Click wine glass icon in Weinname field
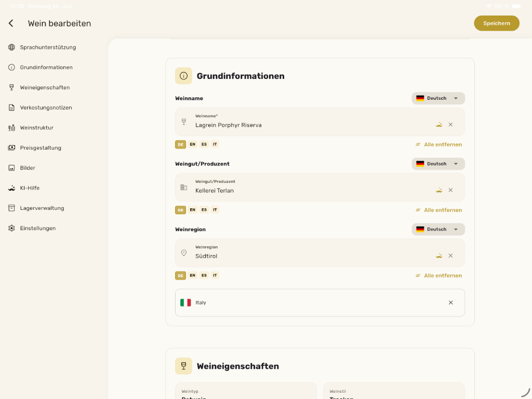Screen dimensions: 532x399 [x=184, y=122]
